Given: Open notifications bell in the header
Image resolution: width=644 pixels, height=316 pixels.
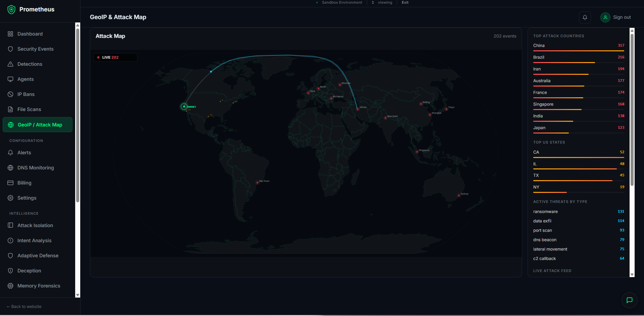Looking at the screenshot, I should click(585, 17).
